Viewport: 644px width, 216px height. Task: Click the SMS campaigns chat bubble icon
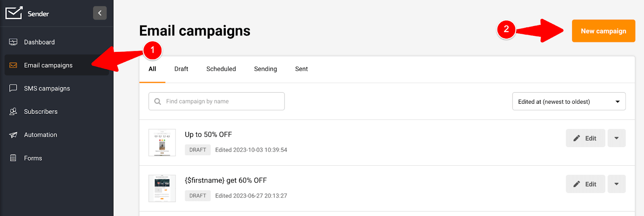click(13, 88)
